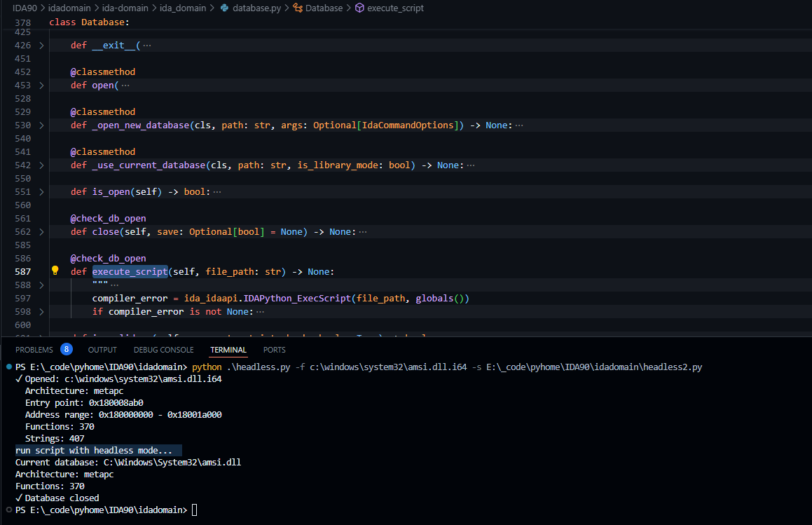Click the blue command marker in terminal
Screen dimensions: 812x525
(x=8, y=367)
